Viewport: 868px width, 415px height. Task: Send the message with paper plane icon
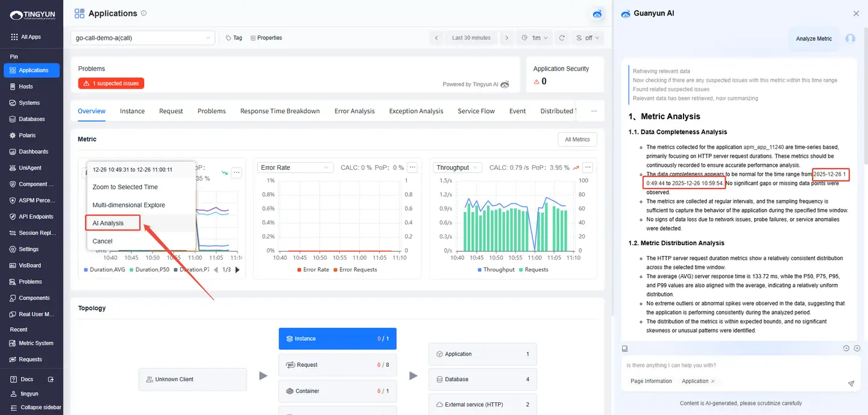(x=851, y=384)
